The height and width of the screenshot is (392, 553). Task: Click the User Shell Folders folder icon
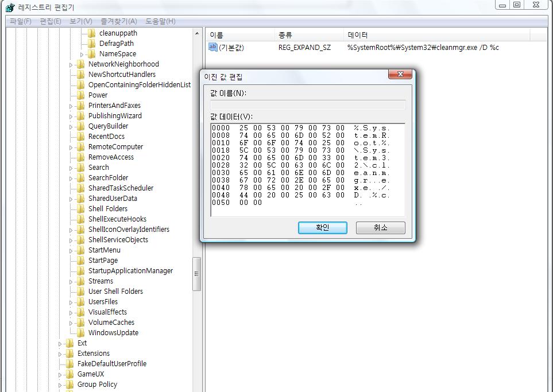pos(81,292)
